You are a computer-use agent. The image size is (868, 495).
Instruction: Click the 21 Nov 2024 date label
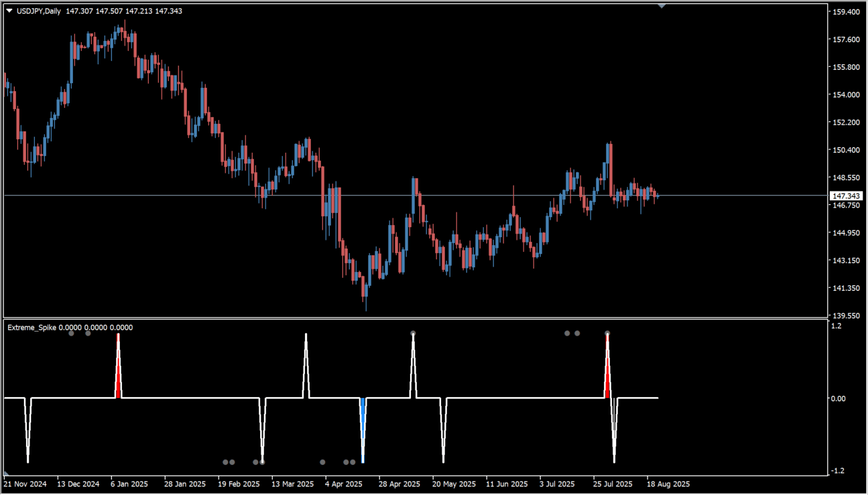click(x=25, y=484)
